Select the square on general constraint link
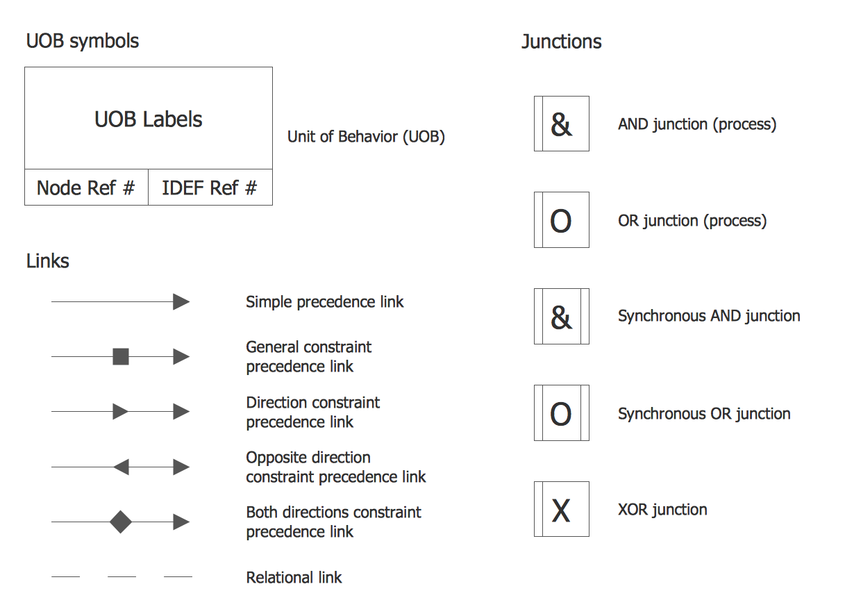845x616 pixels. coord(121,357)
